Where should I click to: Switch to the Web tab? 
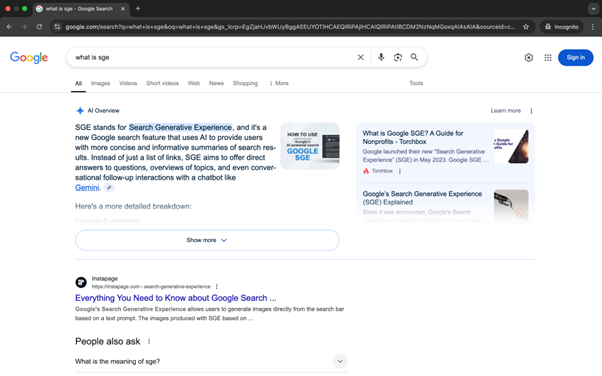[194, 83]
